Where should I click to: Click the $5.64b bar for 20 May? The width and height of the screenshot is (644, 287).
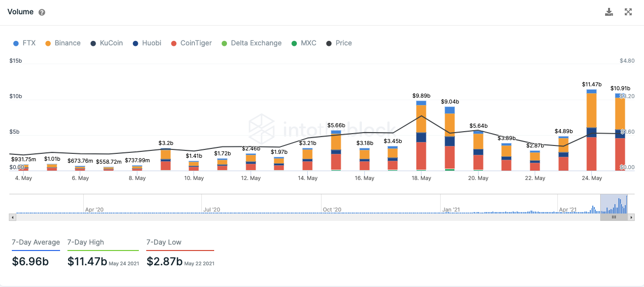point(478,150)
